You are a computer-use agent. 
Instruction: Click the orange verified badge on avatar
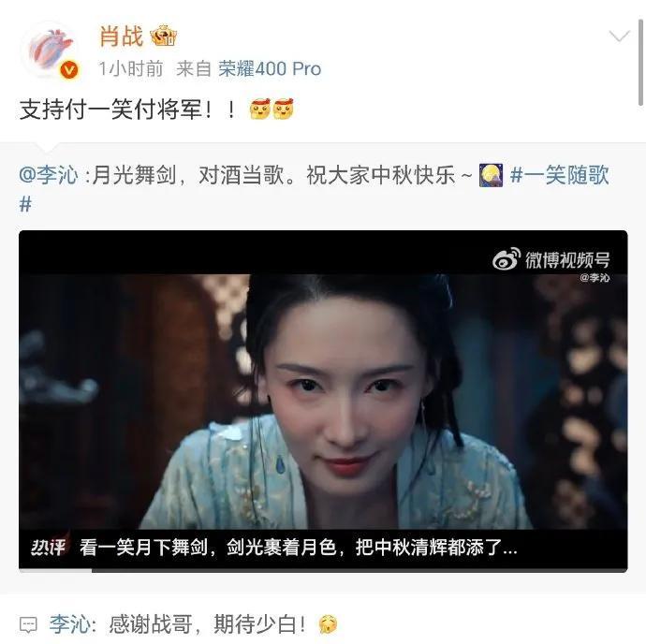68,70
